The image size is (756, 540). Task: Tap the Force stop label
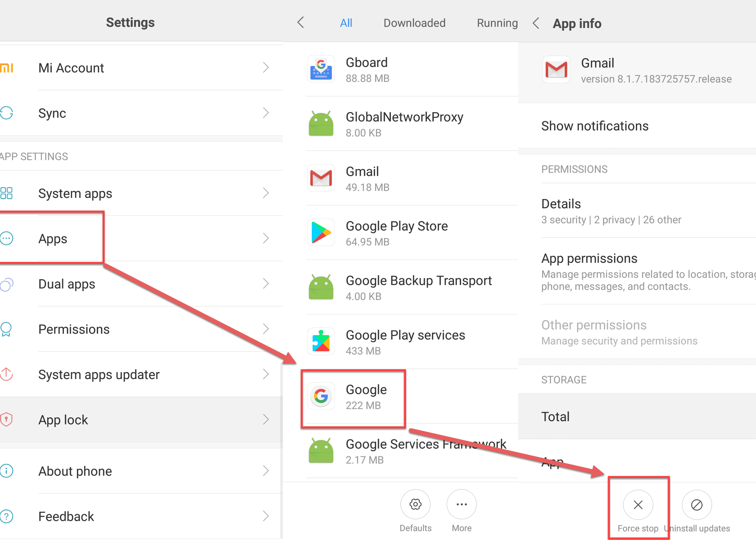coord(638,528)
